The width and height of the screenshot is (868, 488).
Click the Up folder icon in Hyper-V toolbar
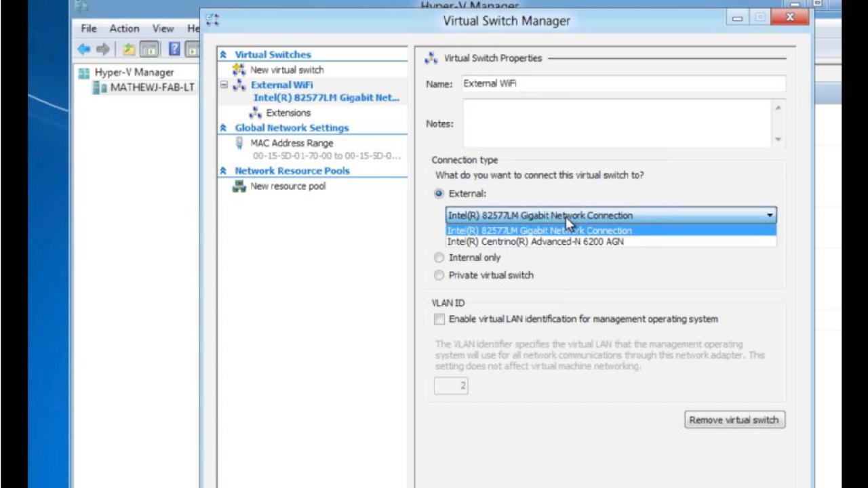[x=129, y=49]
